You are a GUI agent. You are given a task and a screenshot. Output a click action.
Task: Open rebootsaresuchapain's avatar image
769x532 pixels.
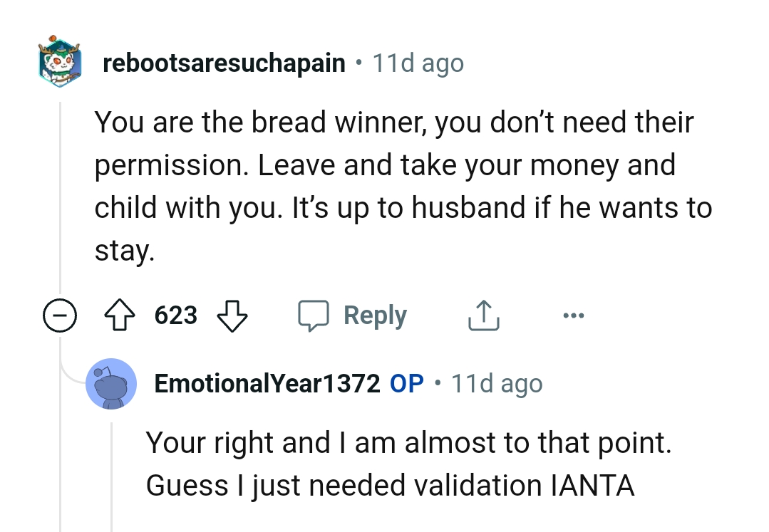tap(61, 63)
